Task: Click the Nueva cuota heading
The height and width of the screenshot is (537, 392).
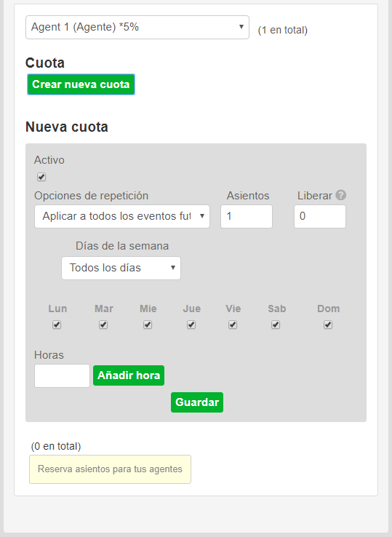Action: coord(67,127)
